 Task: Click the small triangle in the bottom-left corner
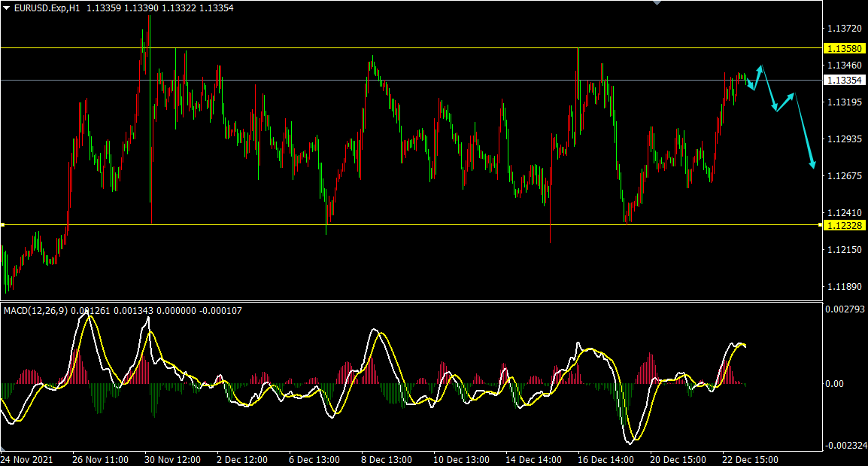pyautogui.click(x=3, y=448)
